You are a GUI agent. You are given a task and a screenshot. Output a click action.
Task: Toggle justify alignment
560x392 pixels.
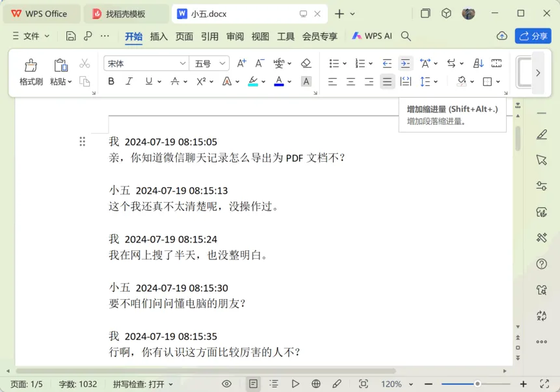[x=387, y=81]
